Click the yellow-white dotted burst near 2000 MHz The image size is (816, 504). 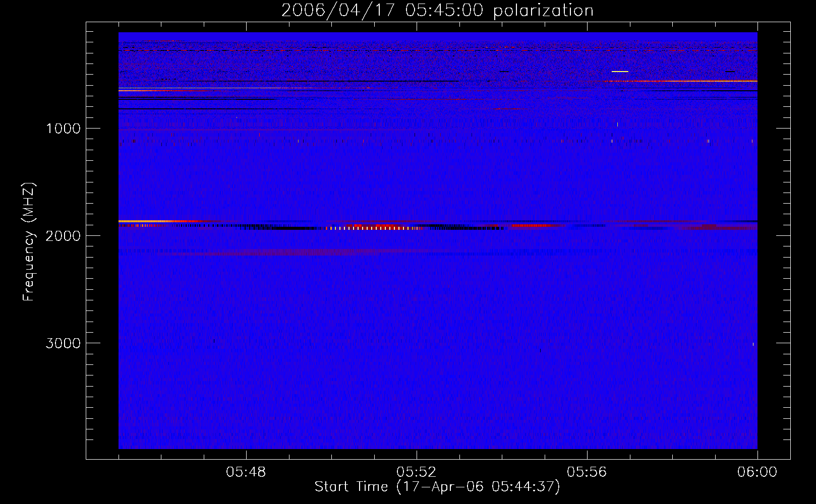point(374,228)
